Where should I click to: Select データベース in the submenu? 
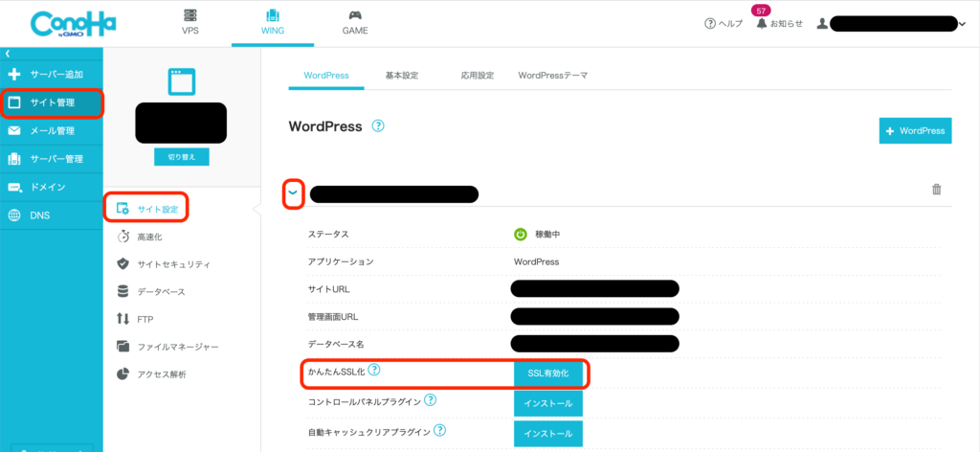tap(150, 292)
